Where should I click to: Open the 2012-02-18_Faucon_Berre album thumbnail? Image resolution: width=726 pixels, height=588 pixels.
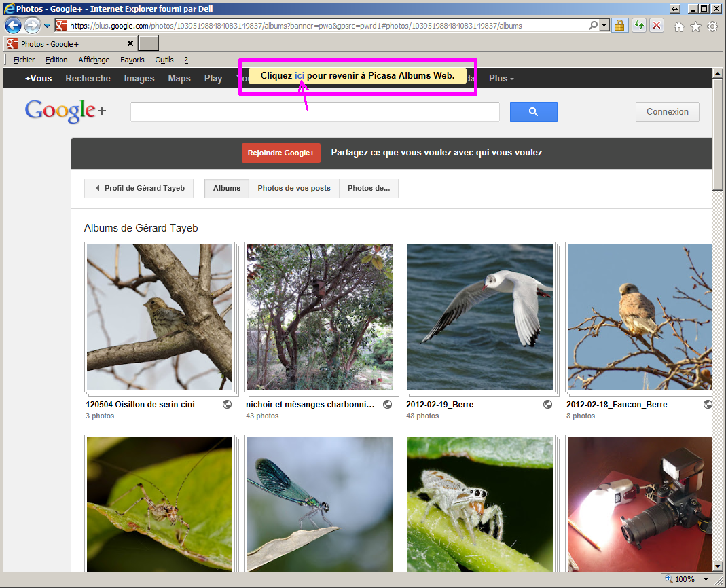pos(640,317)
